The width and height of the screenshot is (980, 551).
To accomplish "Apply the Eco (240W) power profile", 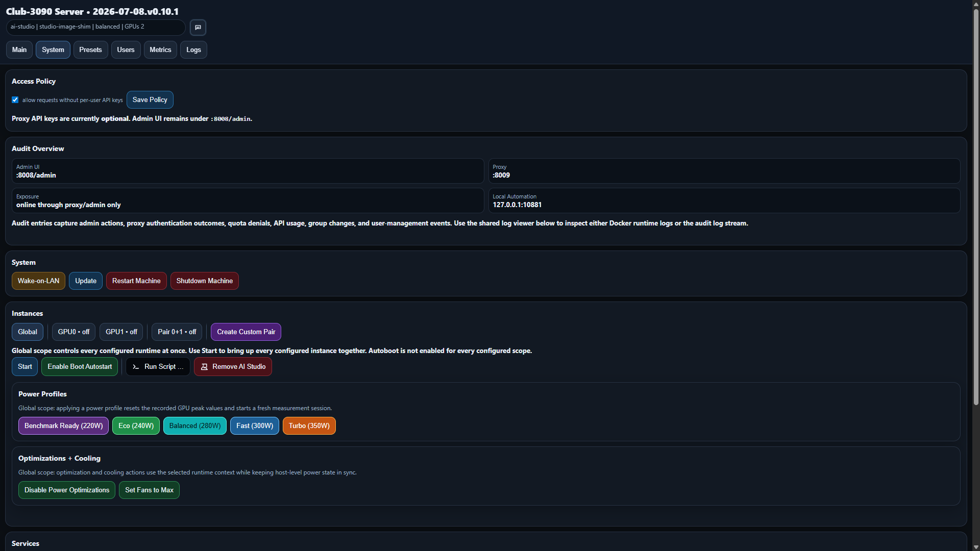I will coord(136,426).
